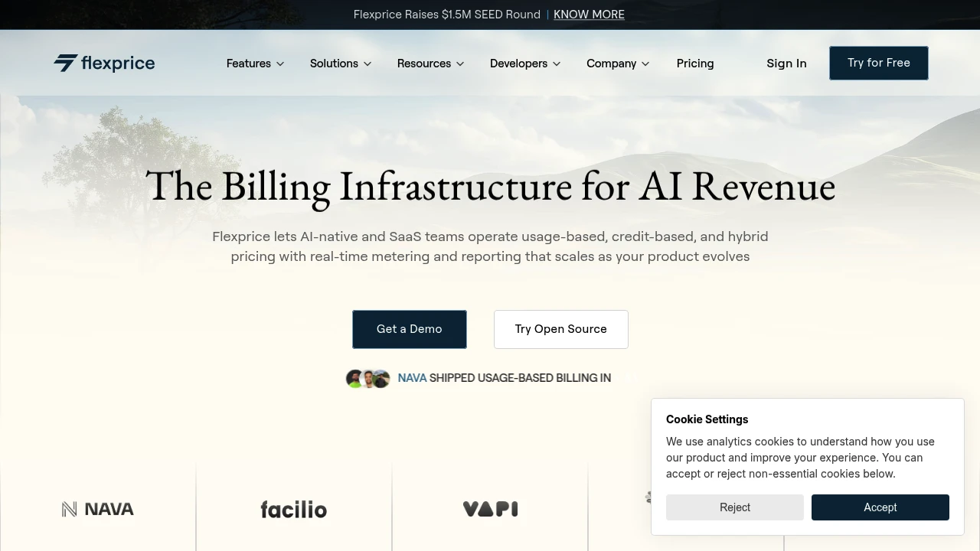The image size is (980, 551).
Task: Reject non-essential cookies
Action: 735,507
